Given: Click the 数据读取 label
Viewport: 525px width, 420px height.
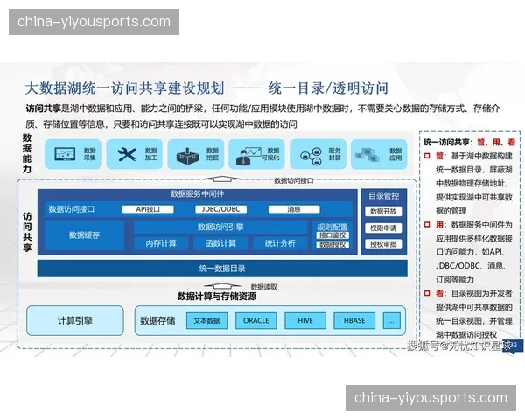Looking at the screenshot, I should (x=264, y=287).
